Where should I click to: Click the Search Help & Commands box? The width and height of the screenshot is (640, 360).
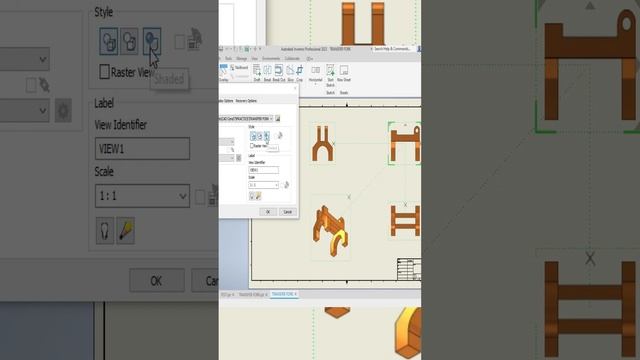tap(393, 49)
